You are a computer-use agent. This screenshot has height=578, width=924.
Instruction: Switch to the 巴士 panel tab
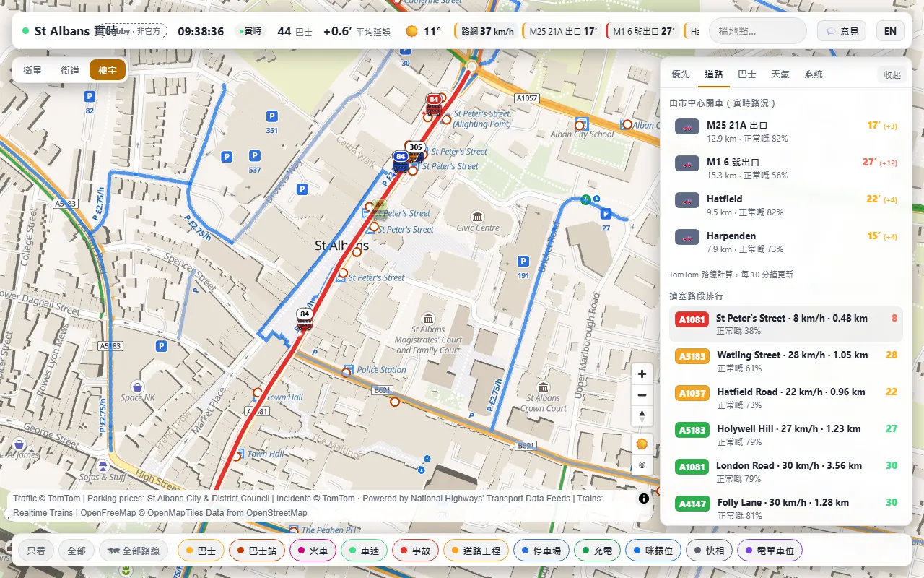747,74
